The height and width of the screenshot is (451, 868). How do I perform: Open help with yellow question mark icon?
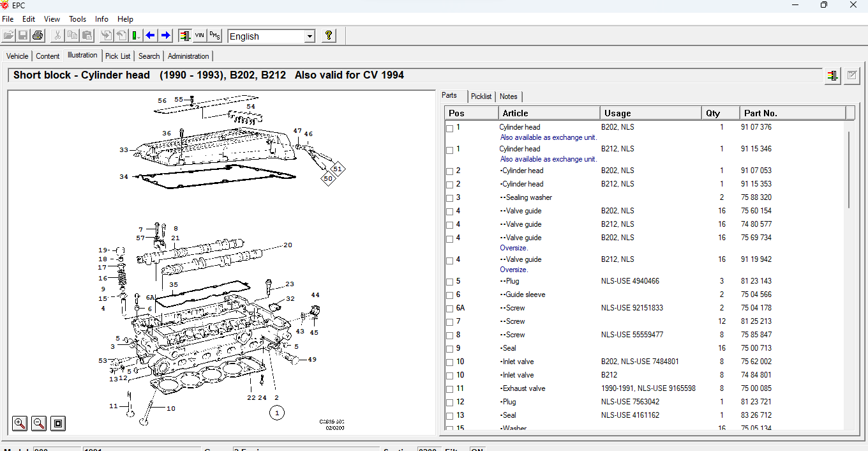pyautogui.click(x=329, y=36)
